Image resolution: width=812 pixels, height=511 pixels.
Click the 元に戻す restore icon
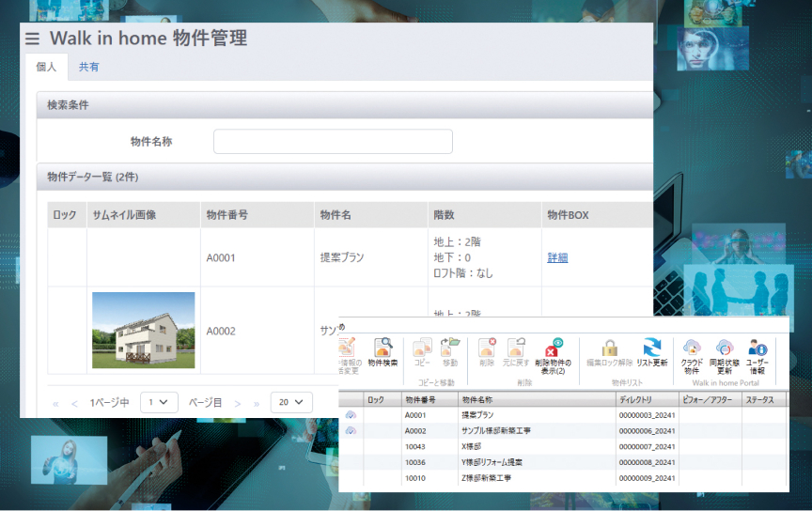[516, 352]
